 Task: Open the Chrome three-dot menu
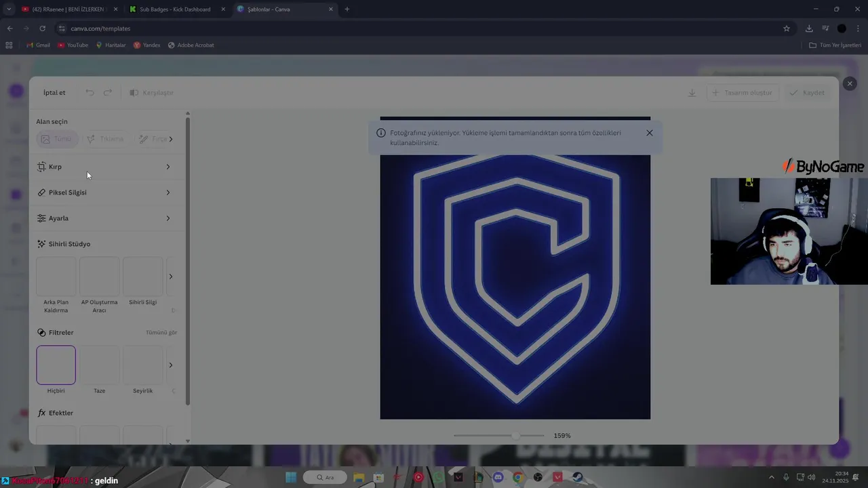point(859,28)
